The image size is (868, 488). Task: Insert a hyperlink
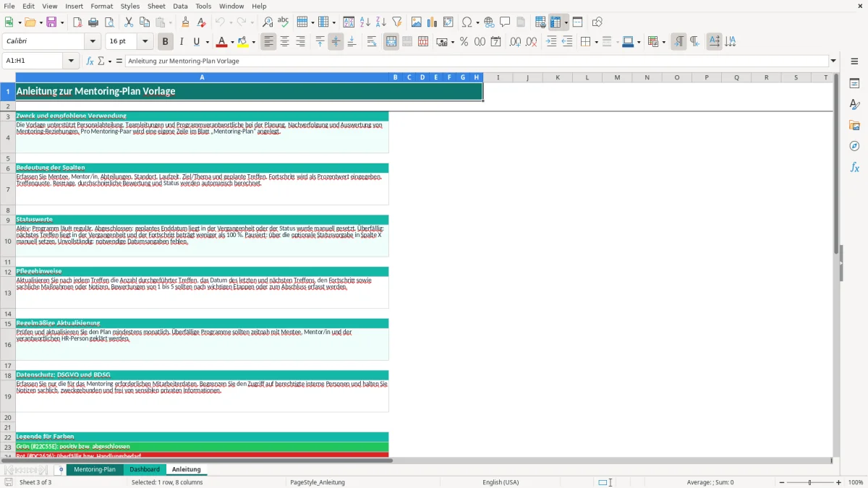click(489, 22)
